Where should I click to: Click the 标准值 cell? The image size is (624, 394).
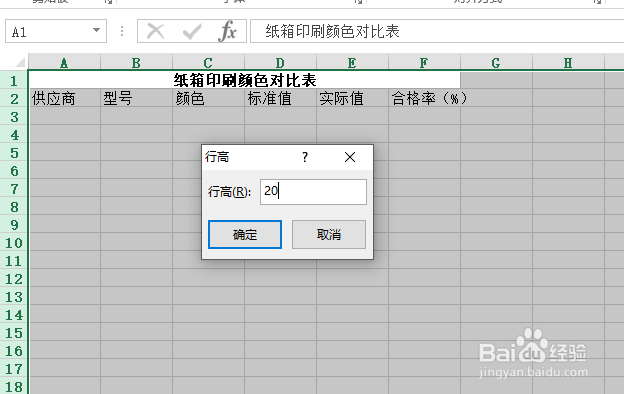pos(281,98)
